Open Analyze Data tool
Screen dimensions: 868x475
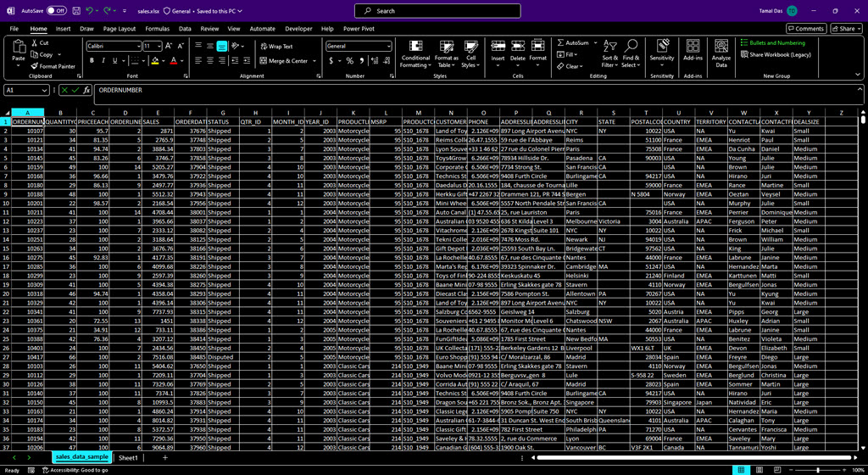tap(721, 53)
